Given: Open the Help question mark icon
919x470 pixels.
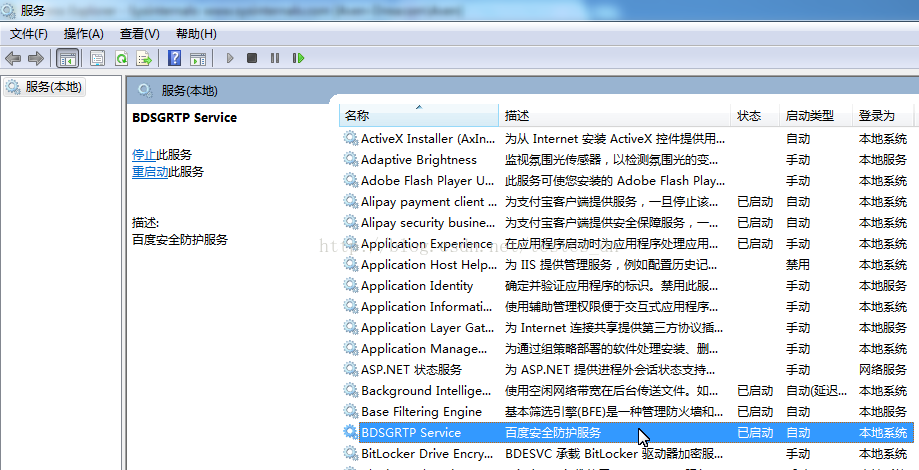Looking at the screenshot, I should tap(174, 58).
